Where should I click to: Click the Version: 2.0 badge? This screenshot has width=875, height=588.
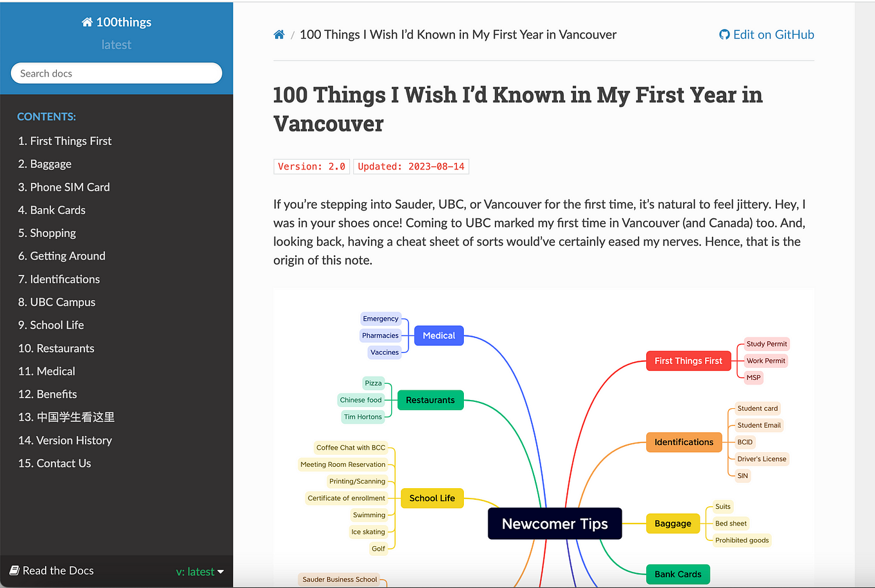pyautogui.click(x=312, y=167)
